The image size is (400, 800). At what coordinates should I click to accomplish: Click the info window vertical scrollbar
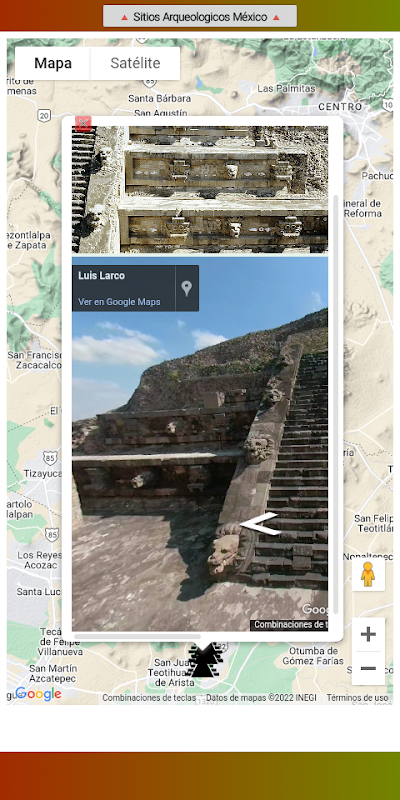click(335, 404)
